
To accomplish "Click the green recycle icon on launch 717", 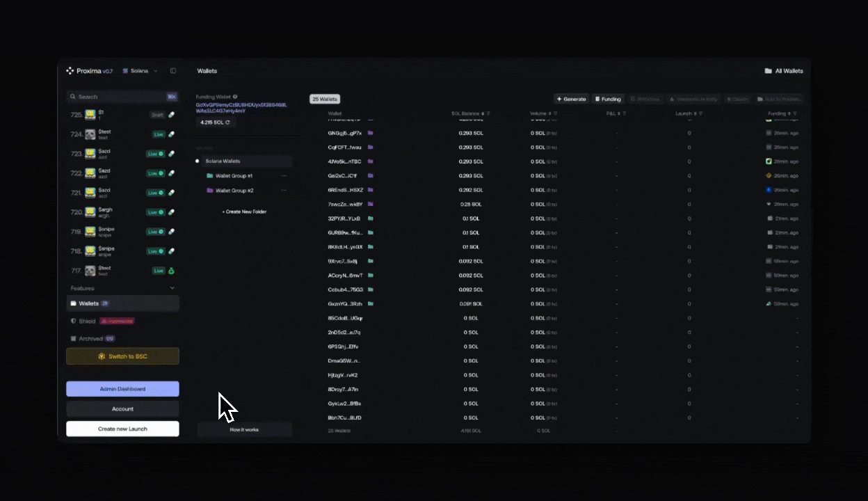I will (172, 271).
